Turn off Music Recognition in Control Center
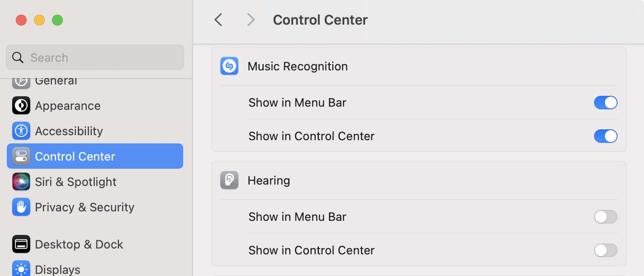Viewport: 644px width, 276px height. pyautogui.click(x=605, y=136)
